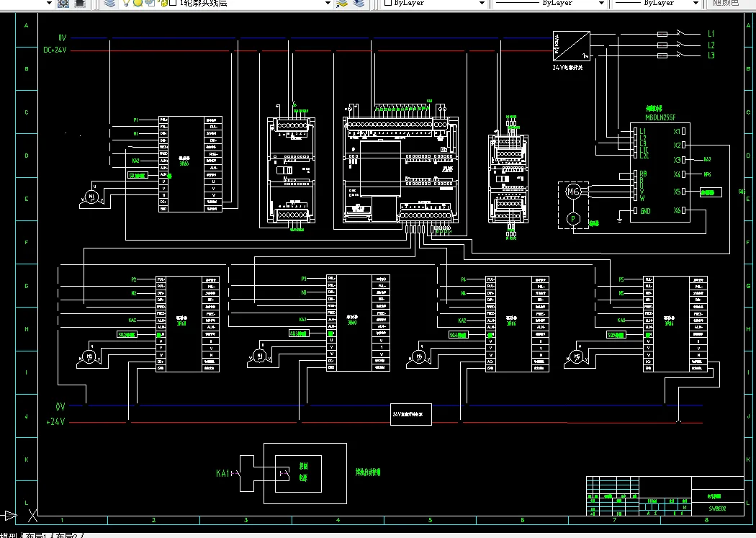Click layer color square in layer dropdown
Screen dimensions: 756x538
(x=173, y=3)
